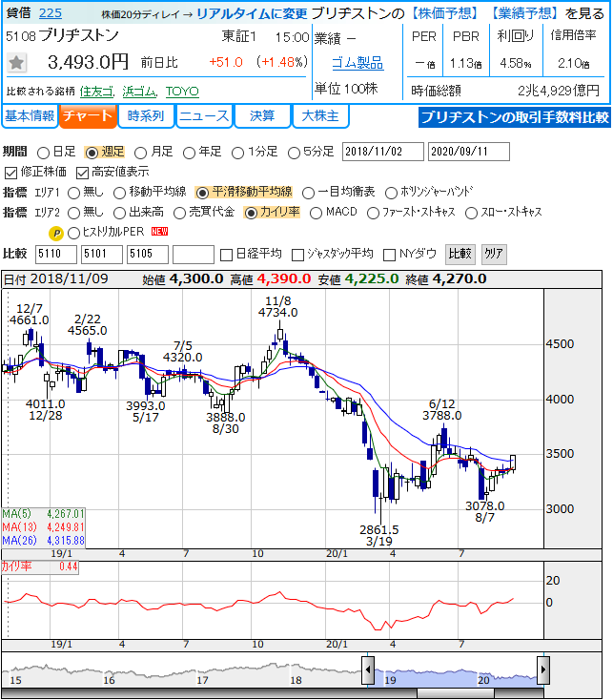613x700 pixels.
Task: Click the right range slider handle arrow
Action: [543, 669]
